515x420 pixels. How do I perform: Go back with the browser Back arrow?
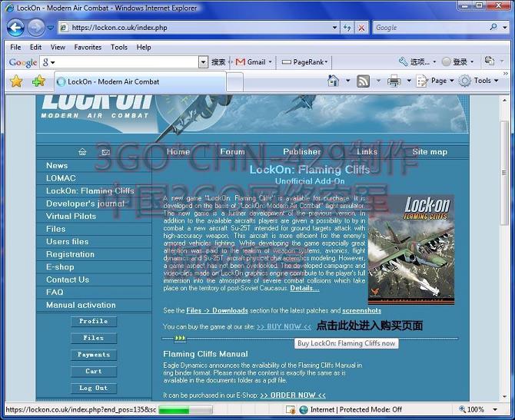15,28
